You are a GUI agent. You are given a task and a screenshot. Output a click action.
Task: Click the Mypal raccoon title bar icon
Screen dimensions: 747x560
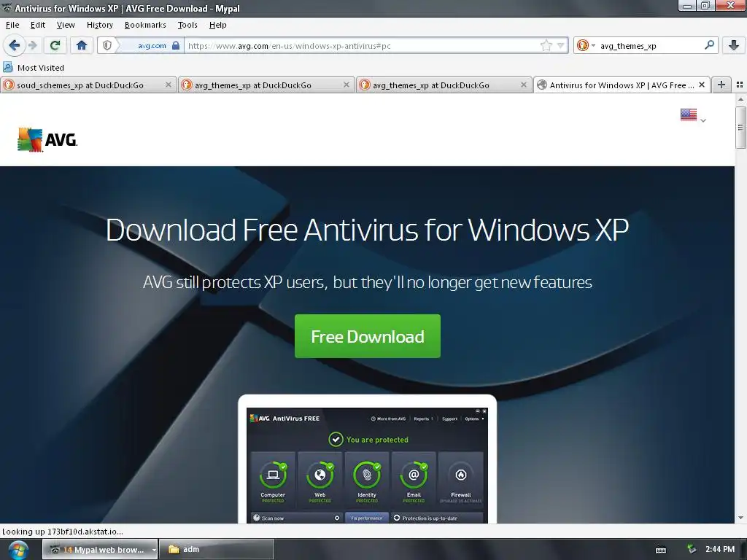click(7, 8)
